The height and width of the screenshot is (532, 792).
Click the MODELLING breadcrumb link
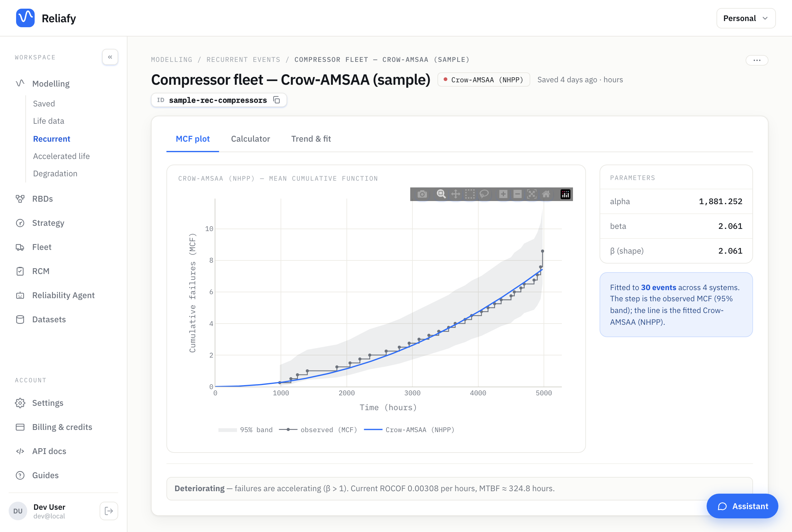[172, 60]
